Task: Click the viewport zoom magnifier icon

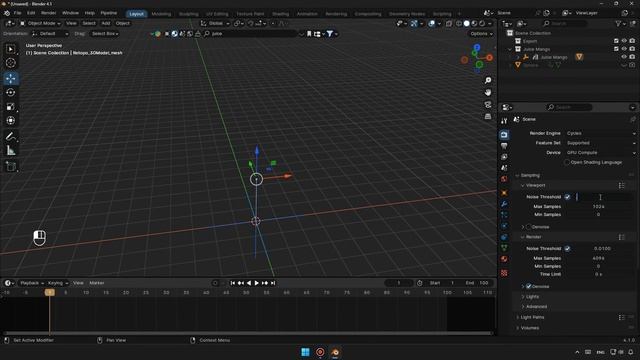Action: 488,80
